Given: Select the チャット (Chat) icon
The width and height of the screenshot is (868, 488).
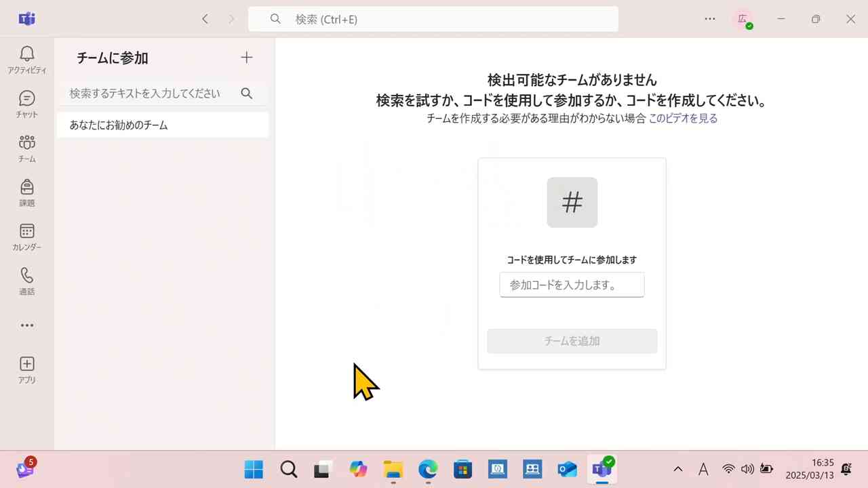Looking at the screenshot, I should pyautogui.click(x=26, y=103).
